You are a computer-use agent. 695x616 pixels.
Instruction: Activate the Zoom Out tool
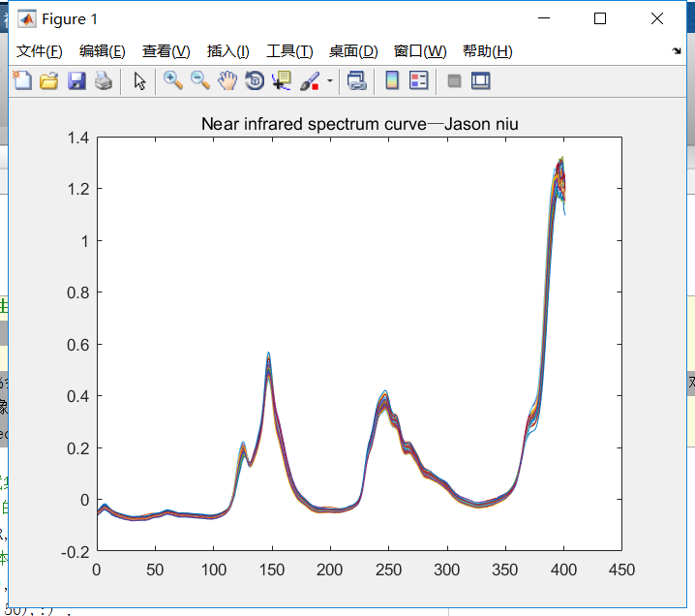pyautogui.click(x=200, y=80)
